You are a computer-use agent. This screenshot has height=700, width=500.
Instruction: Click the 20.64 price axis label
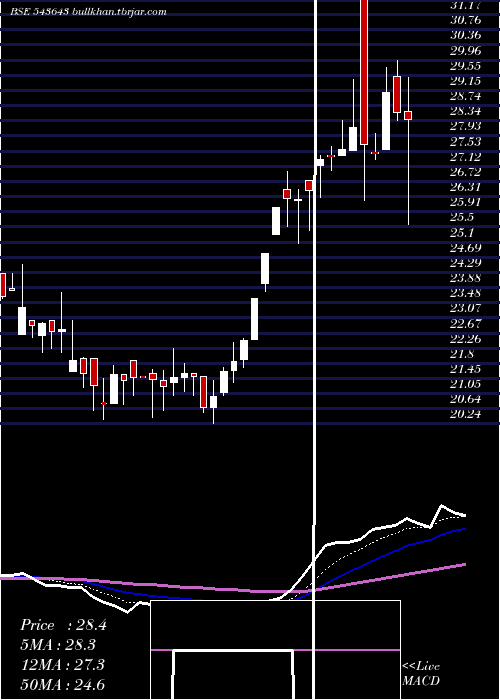pos(466,399)
